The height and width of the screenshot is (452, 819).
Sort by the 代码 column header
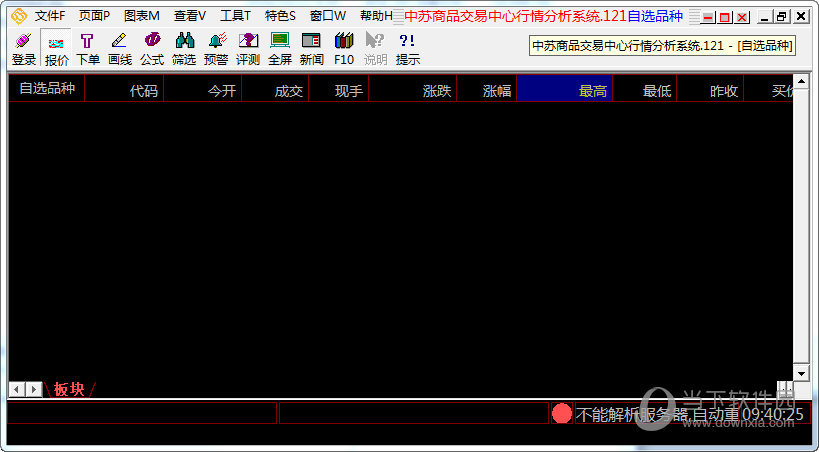124,88
